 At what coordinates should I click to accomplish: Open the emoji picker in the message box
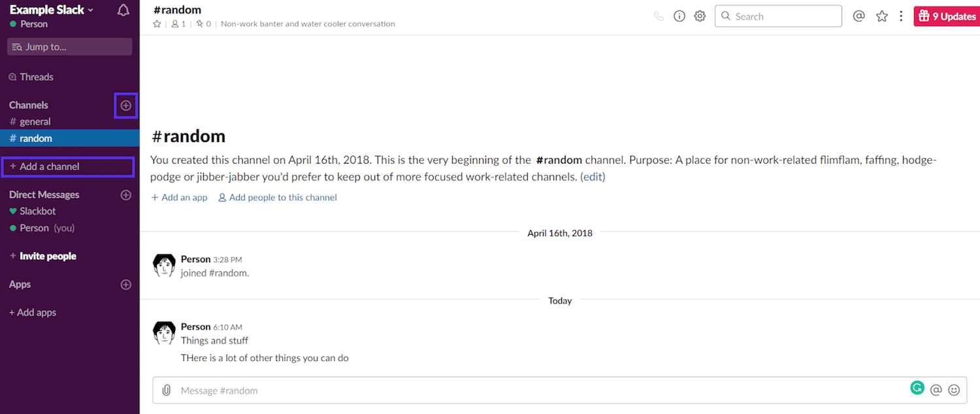954,389
